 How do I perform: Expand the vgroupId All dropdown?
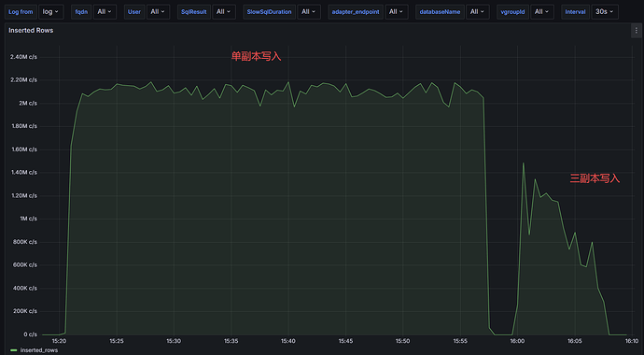click(542, 12)
